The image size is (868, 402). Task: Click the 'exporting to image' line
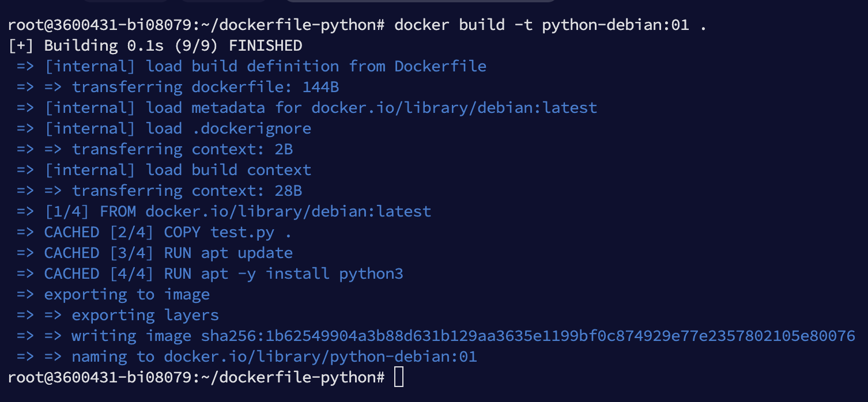click(x=127, y=295)
